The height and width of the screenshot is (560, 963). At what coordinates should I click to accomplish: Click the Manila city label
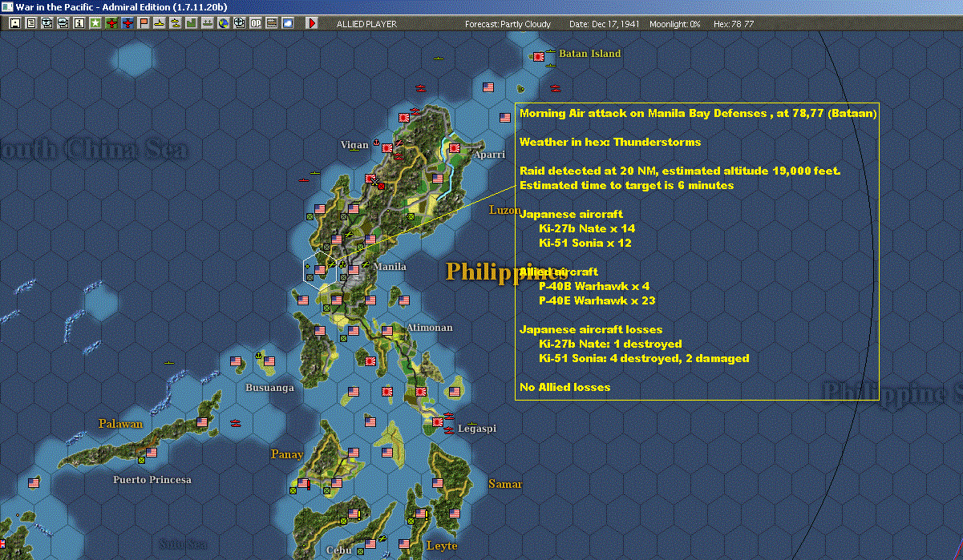coord(390,267)
